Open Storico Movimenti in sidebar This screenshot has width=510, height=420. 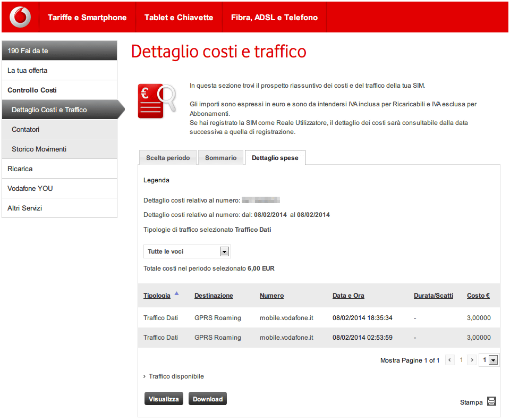[59, 149]
